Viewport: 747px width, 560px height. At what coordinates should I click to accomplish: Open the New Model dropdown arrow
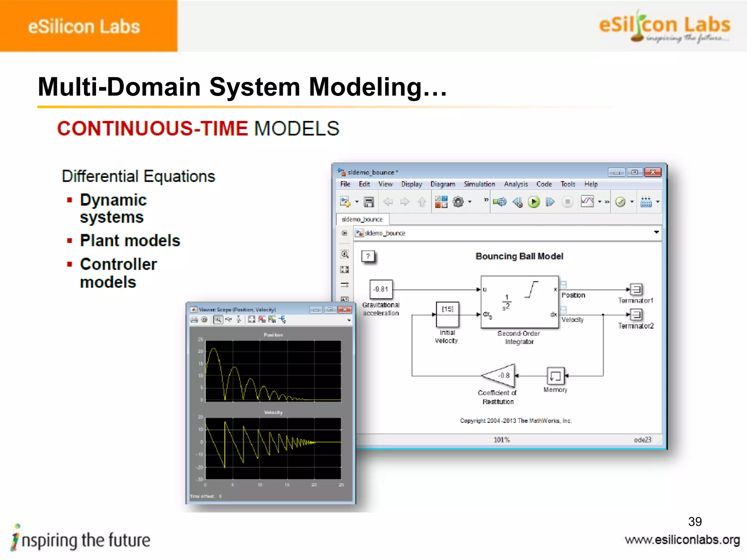click(357, 202)
